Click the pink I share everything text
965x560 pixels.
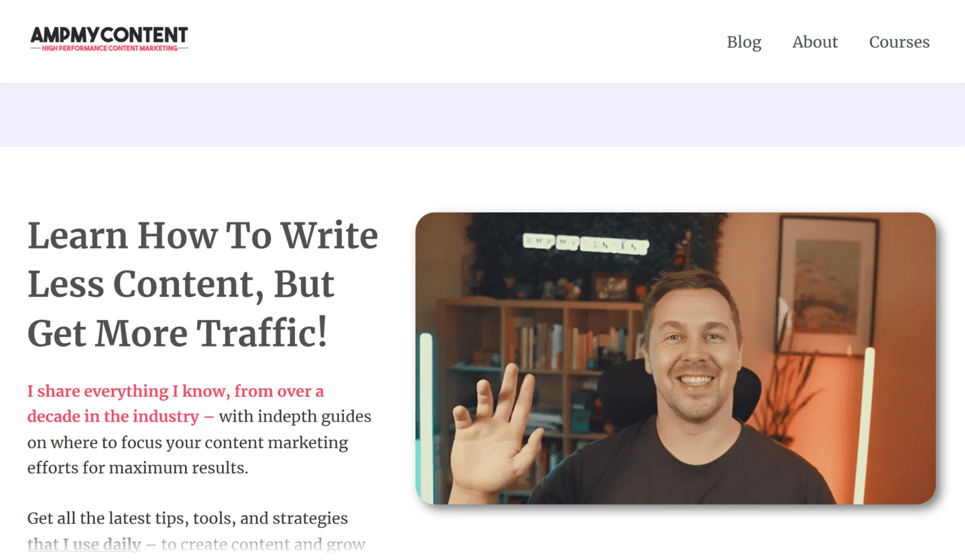(176, 403)
